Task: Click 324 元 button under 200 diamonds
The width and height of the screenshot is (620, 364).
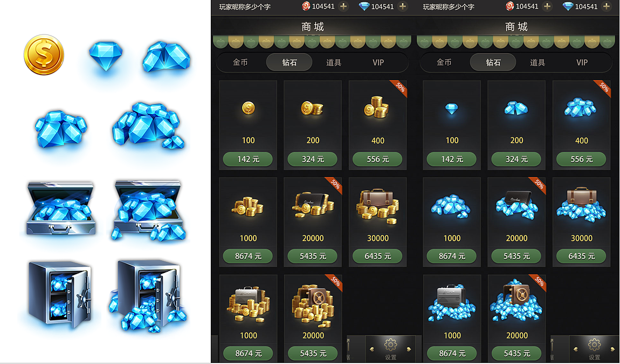Action: point(516,159)
